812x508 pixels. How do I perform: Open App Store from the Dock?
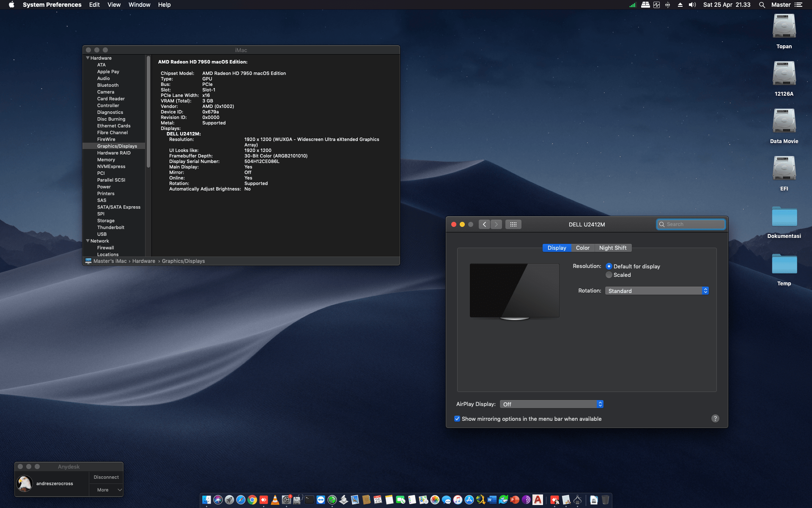coord(469,500)
